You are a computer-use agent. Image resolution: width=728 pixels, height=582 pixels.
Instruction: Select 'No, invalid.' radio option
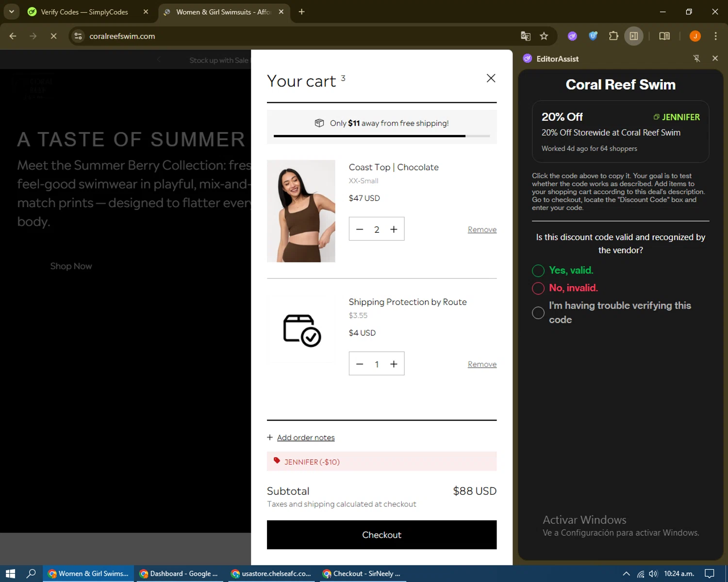click(x=538, y=288)
